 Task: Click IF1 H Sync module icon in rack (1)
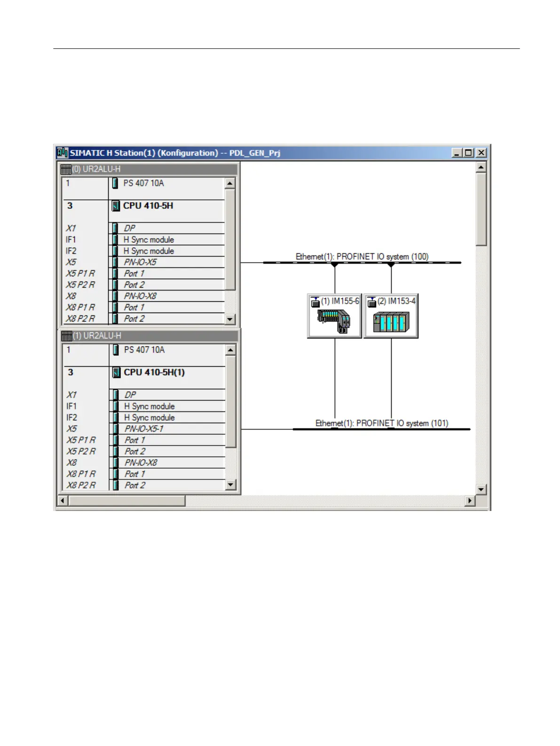116,406
